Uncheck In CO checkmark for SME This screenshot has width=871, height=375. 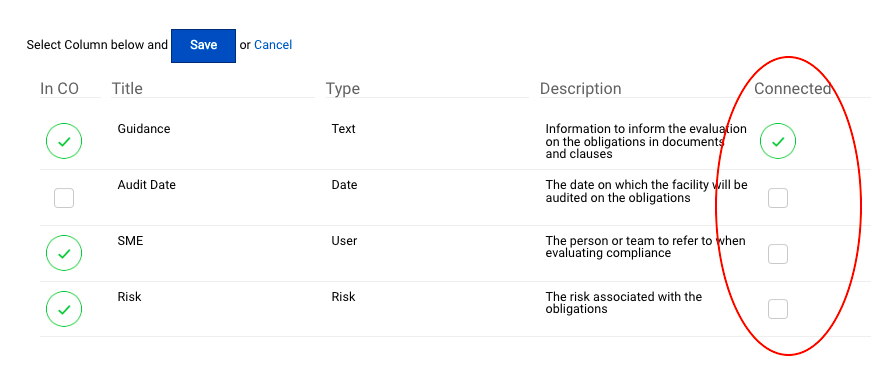pyautogui.click(x=64, y=253)
